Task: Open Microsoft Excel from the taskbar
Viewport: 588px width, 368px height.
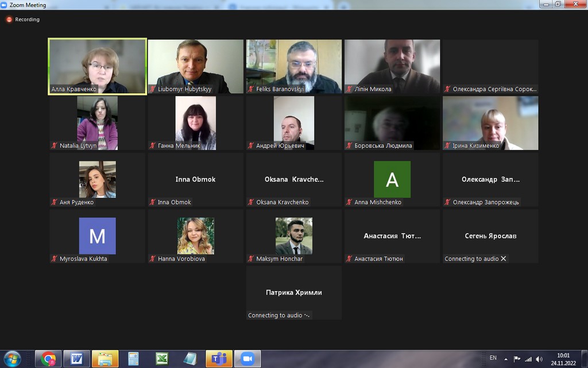Action: [x=162, y=359]
